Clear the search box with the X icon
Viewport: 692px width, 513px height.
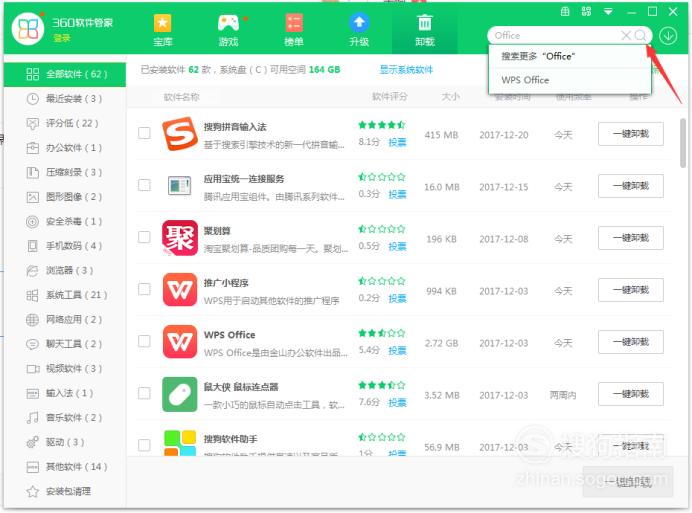[x=626, y=35]
